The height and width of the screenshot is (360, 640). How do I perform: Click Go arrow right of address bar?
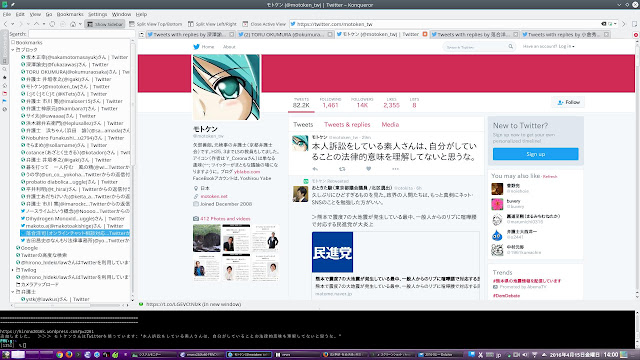click(623, 24)
